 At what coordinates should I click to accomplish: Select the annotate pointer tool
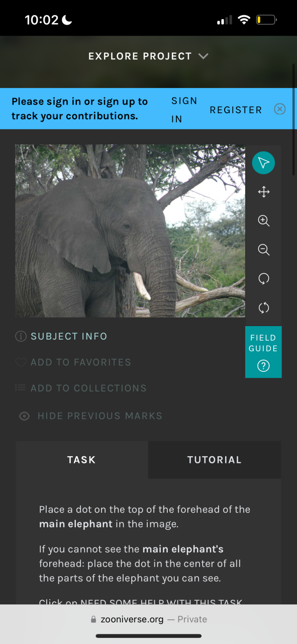[x=263, y=163]
